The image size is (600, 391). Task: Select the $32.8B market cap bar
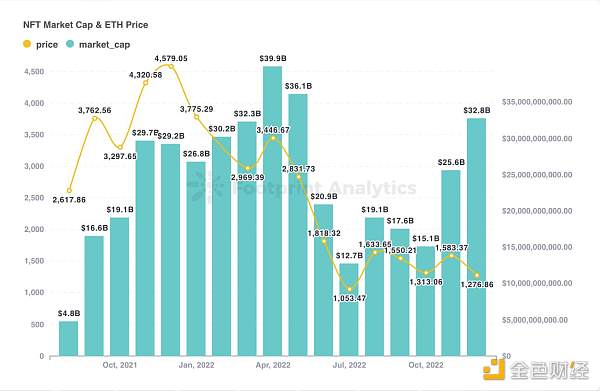point(476,237)
